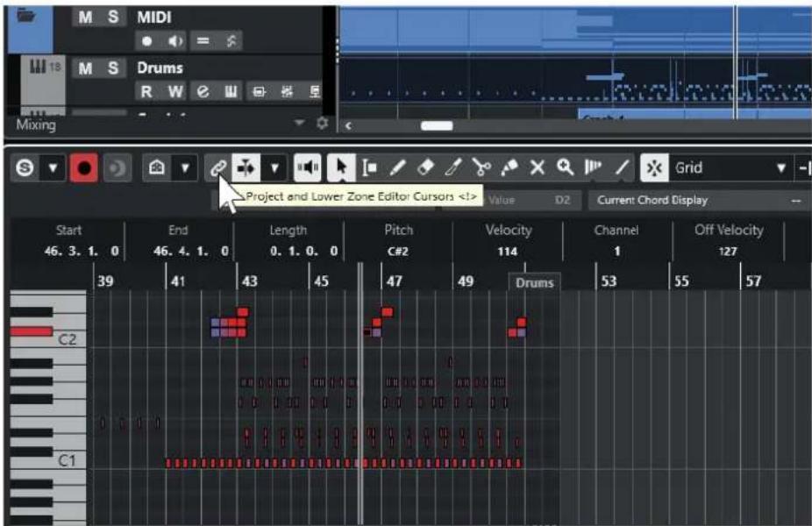
Task: Solo the MIDI folder track
Action: tap(113, 17)
